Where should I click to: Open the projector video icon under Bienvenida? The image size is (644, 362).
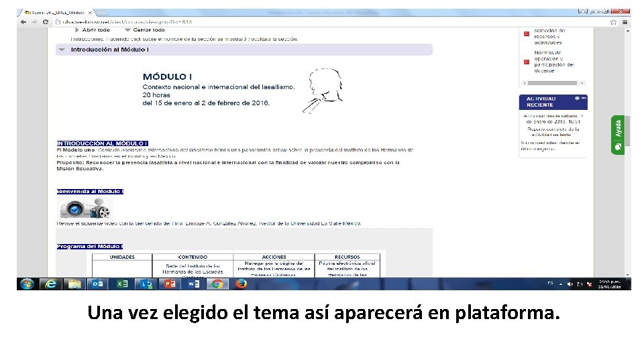coord(85,208)
